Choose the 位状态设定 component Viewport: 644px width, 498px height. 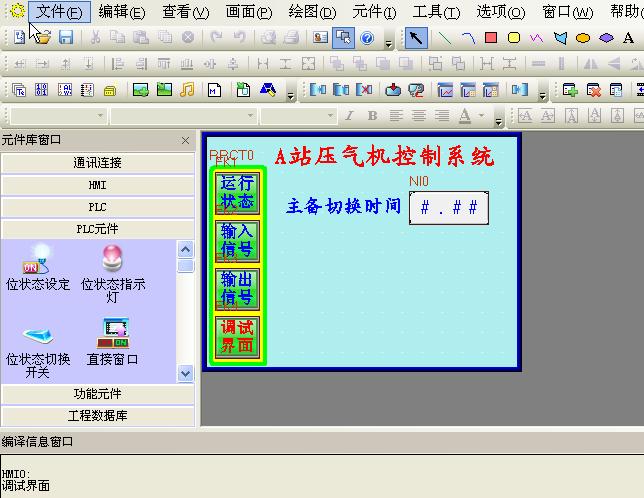pos(38,266)
